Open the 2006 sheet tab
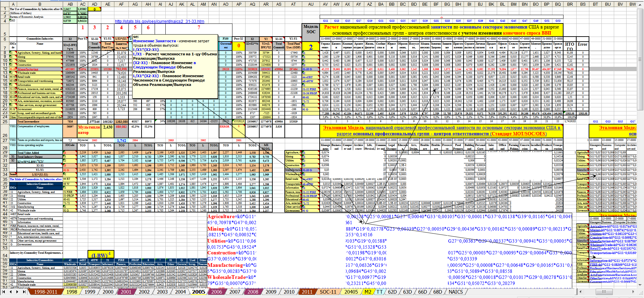Screen dimensions: 644x298 tap(216, 292)
